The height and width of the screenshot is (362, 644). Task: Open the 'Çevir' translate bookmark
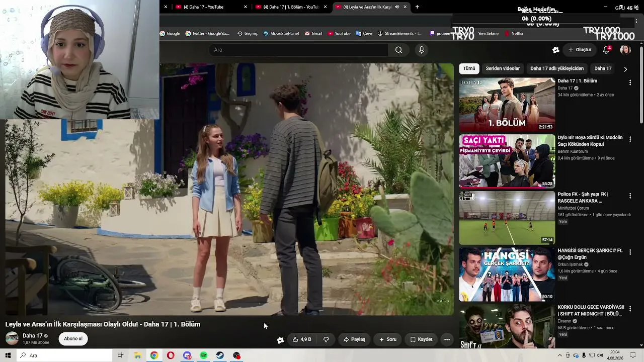click(x=364, y=34)
